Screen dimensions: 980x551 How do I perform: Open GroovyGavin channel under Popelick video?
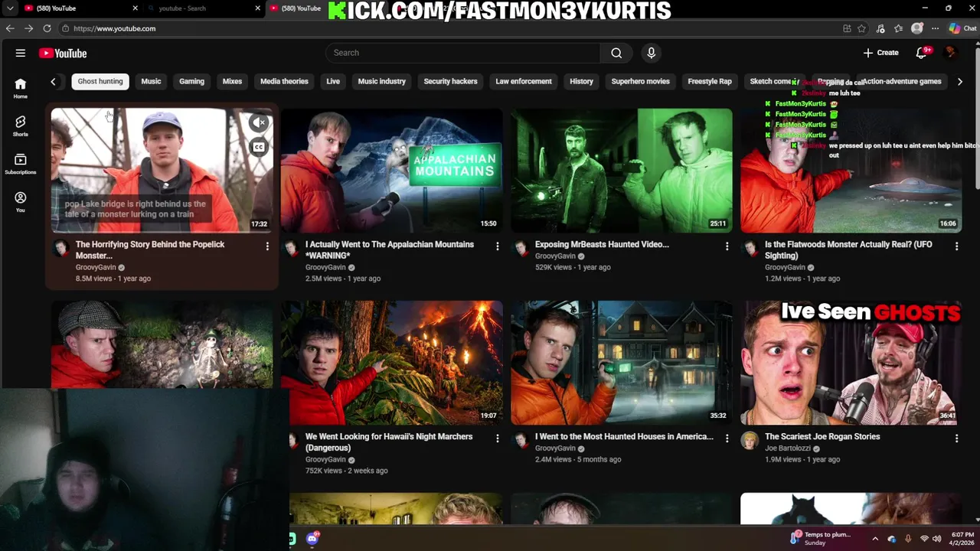pos(96,267)
